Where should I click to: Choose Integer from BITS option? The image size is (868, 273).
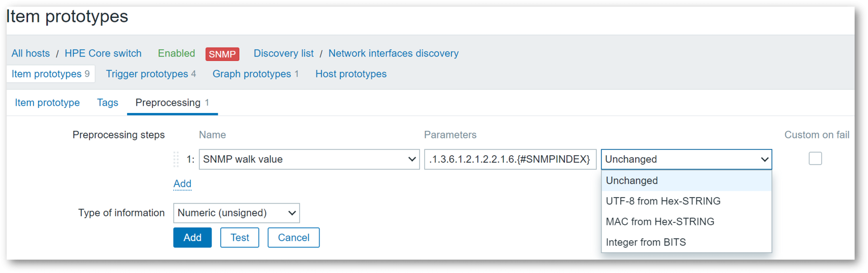tap(646, 242)
